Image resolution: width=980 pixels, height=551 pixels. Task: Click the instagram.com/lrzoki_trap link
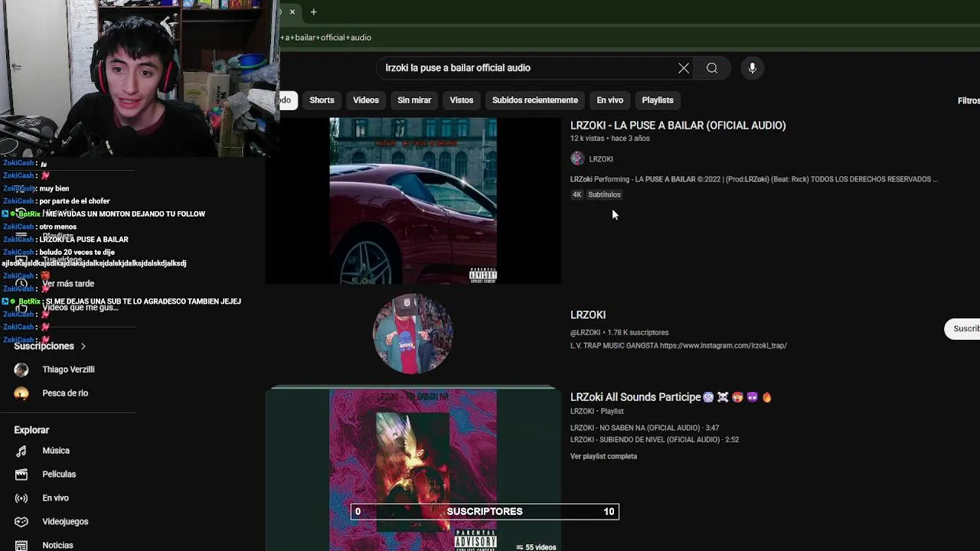(724, 346)
